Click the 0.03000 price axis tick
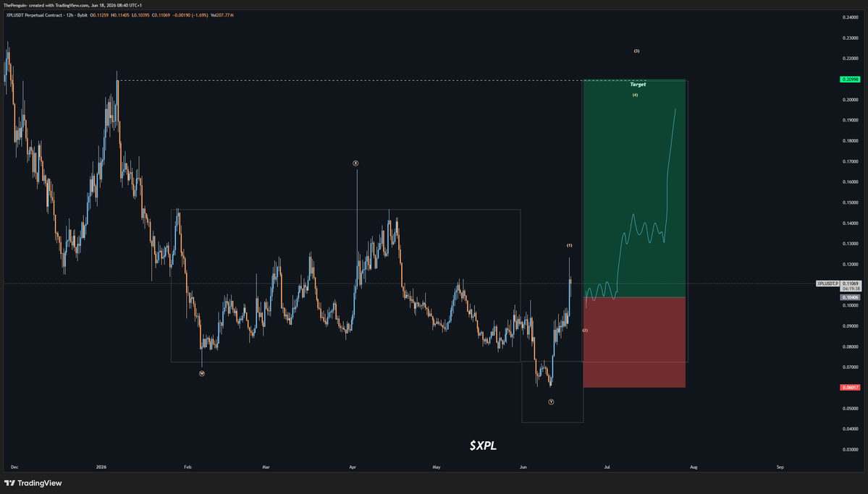 pyautogui.click(x=851, y=450)
